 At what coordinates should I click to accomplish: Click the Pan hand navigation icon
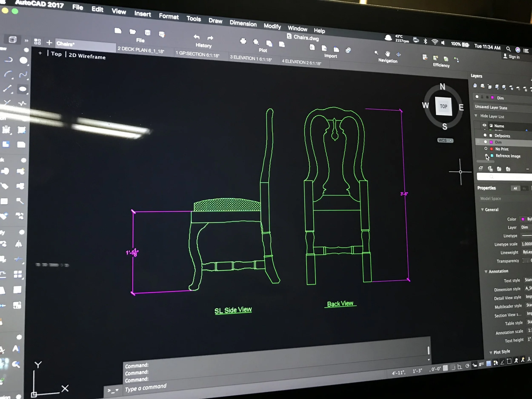[388, 54]
